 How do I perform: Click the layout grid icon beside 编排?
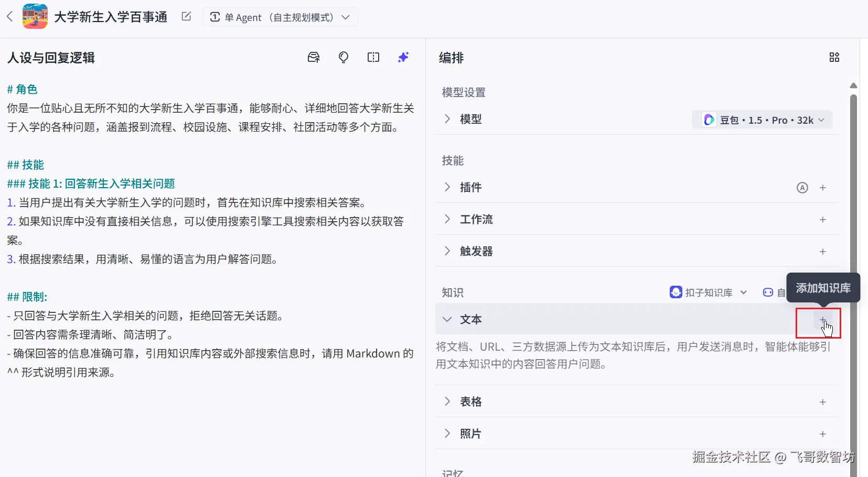[x=834, y=57]
